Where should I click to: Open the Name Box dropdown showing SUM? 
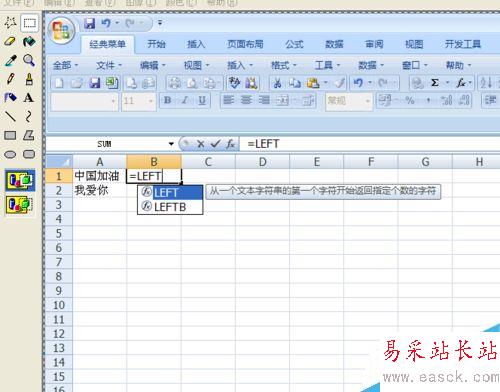[171, 144]
